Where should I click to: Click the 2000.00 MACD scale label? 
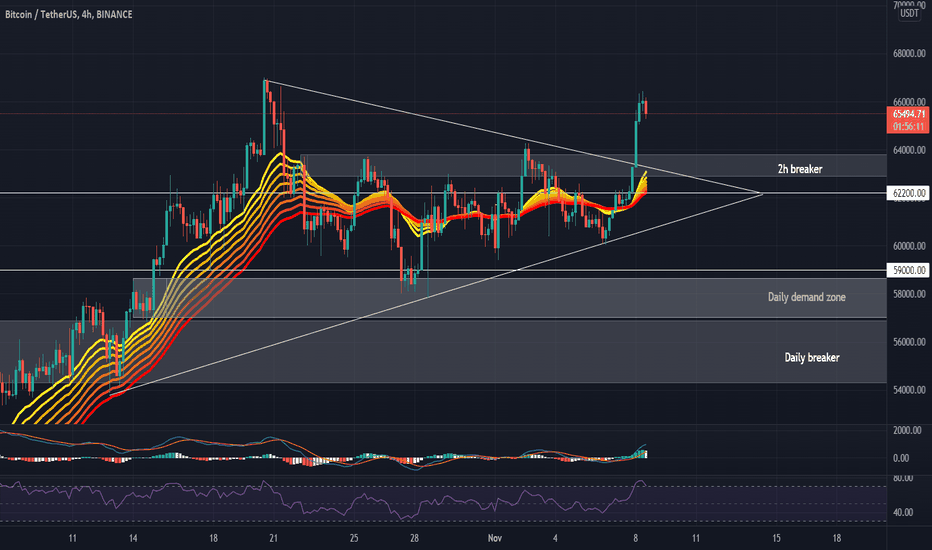(906, 430)
